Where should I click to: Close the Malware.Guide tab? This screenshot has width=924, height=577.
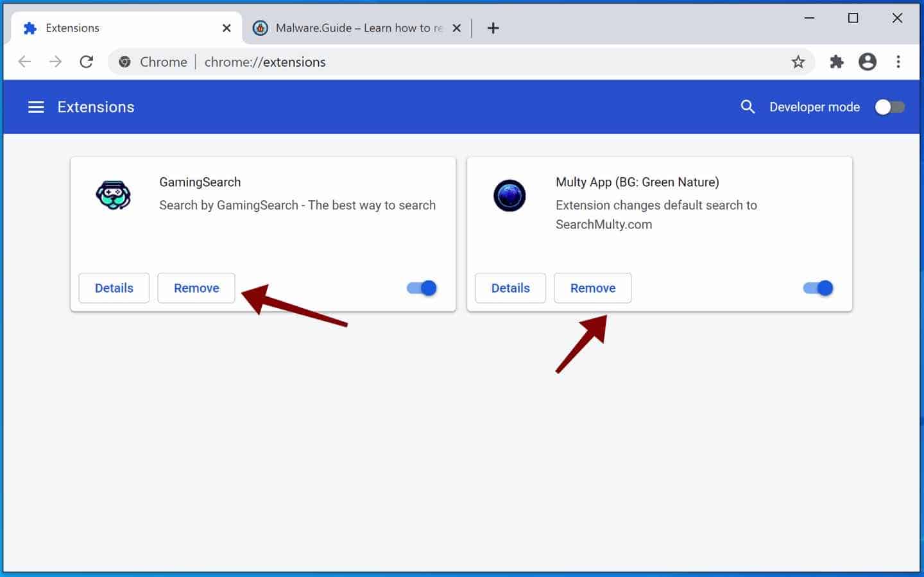(456, 28)
